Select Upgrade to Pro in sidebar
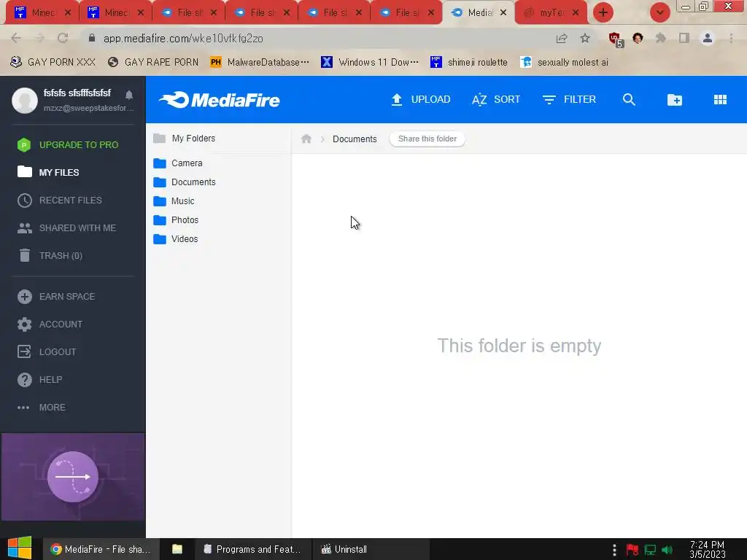 tap(68, 145)
